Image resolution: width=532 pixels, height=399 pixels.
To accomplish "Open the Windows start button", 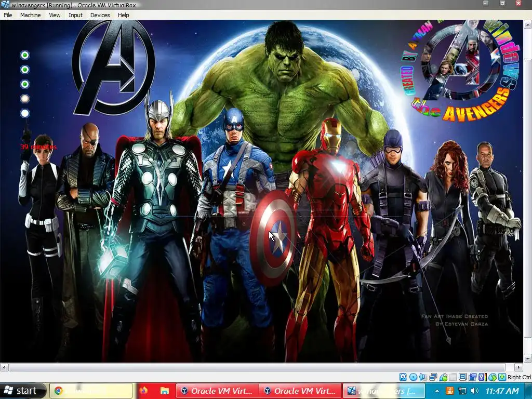I will click(22, 391).
